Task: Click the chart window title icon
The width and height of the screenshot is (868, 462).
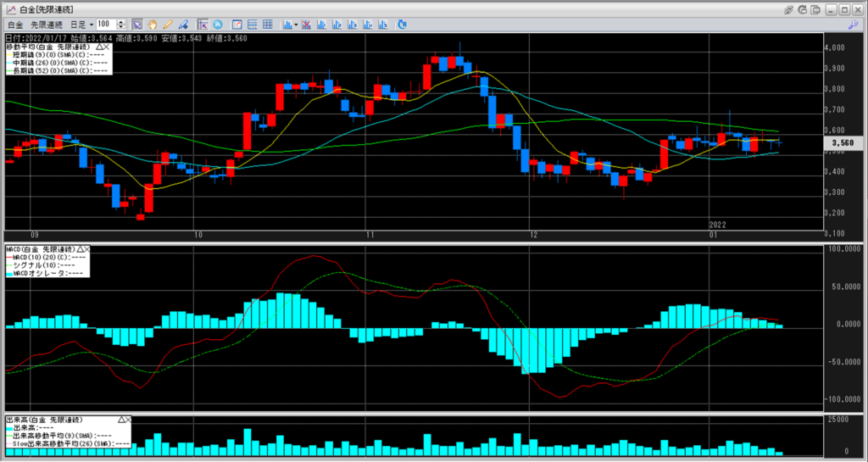Action: coord(10,9)
